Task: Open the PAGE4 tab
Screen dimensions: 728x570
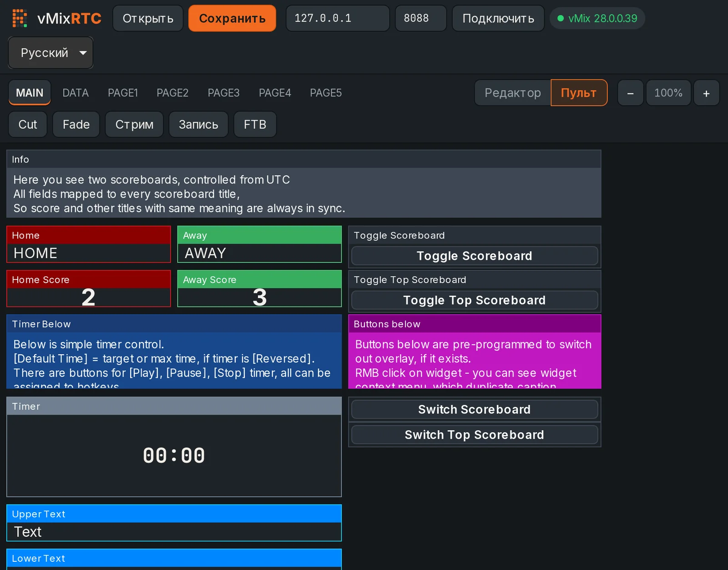Action: click(x=275, y=93)
